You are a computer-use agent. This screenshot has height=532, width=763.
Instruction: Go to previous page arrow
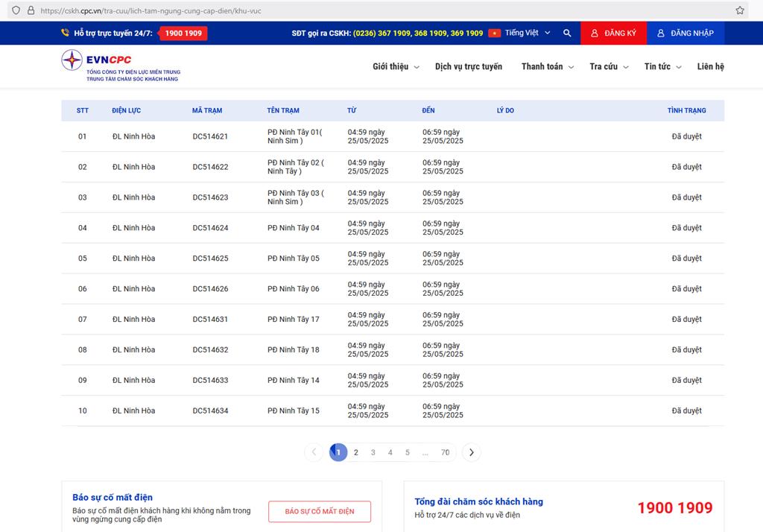click(314, 452)
